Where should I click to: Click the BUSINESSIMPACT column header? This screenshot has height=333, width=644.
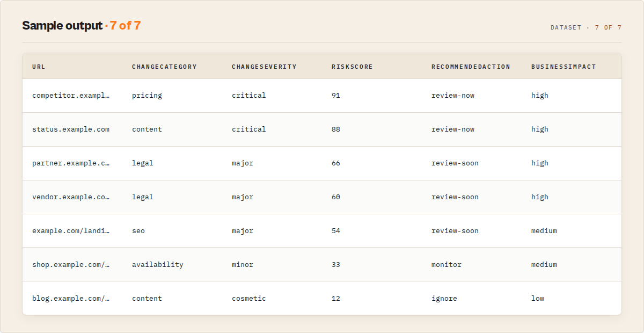point(563,67)
